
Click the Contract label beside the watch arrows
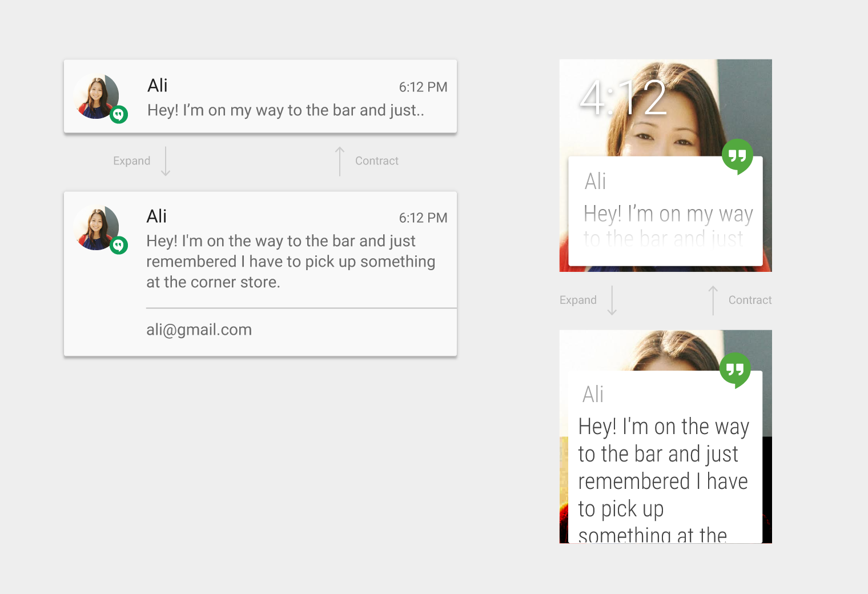[750, 300]
